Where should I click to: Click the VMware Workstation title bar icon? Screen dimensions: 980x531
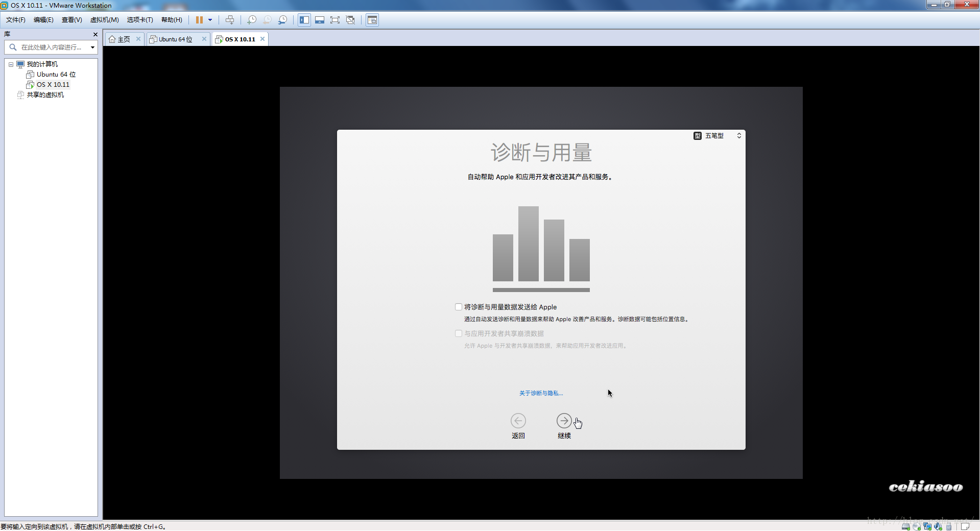(x=5, y=6)
